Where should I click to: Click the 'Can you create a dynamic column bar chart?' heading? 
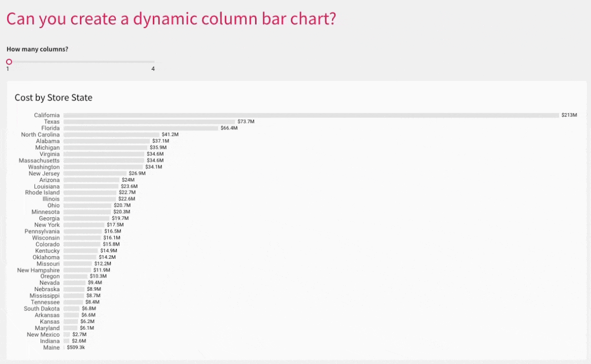pos(171,19)
